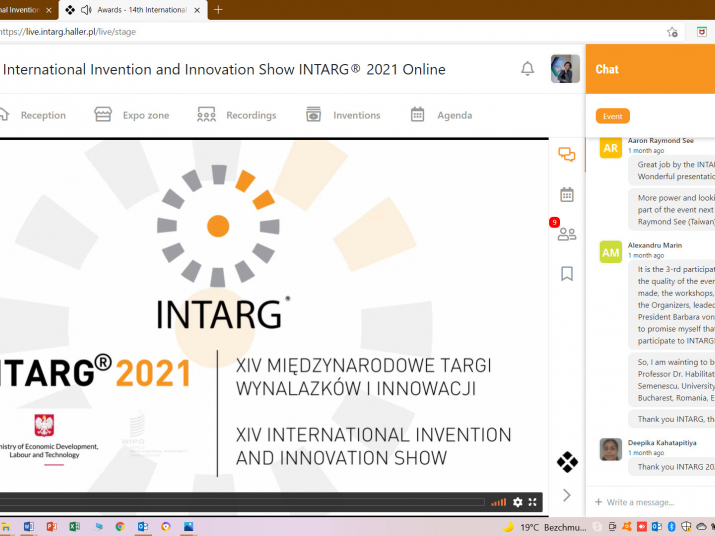The height and width of the screenshot is (536, 715).
Task: Collapse the chat sidebar with the chevron arrow
Action: [x=567, y=495]
